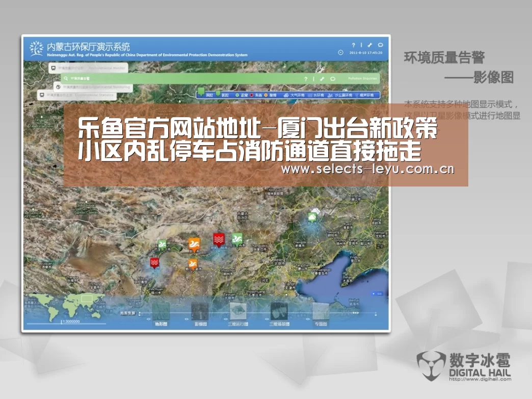Select the 三维运行图 map thumbnail
Image resolution: width=532 pixels, height=399 pixels.
pos(238,312)
